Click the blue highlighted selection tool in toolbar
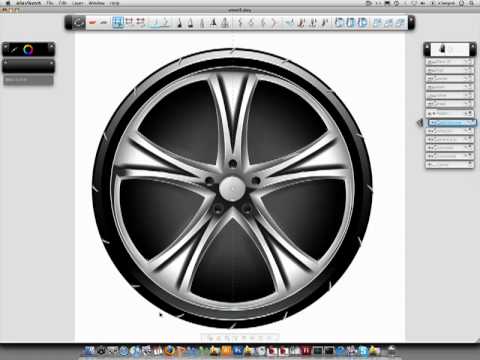This screenshot has width=480, height=360. pyautogui.click(x=117, y=22)
